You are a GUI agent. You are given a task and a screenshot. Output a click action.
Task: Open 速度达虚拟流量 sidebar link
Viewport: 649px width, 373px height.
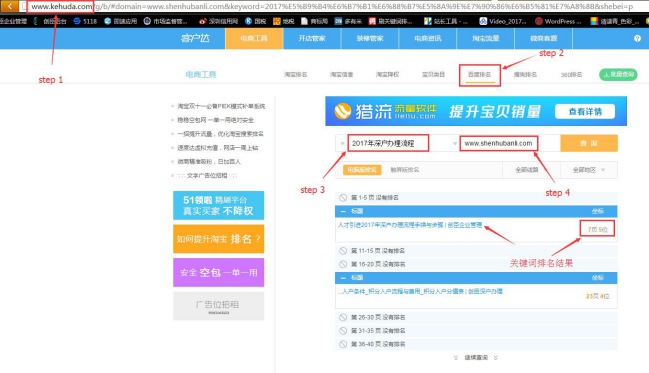218,148
